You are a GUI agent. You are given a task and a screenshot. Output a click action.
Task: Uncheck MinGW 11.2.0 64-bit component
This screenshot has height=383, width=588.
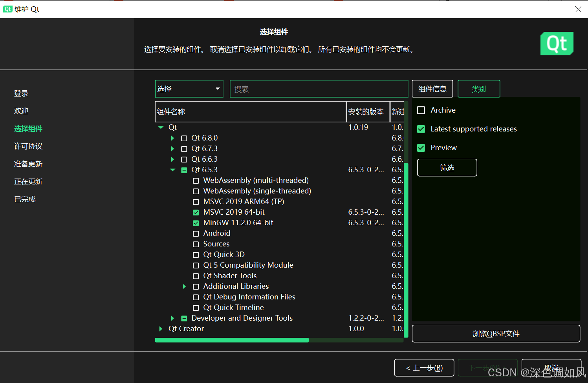(x=196, y=223)
